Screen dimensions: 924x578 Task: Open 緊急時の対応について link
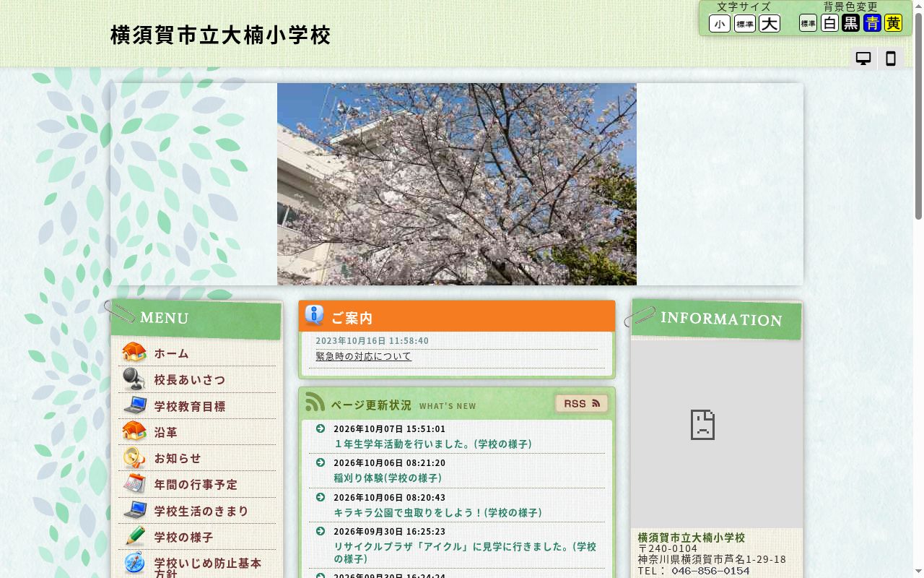tap(363, 356)
